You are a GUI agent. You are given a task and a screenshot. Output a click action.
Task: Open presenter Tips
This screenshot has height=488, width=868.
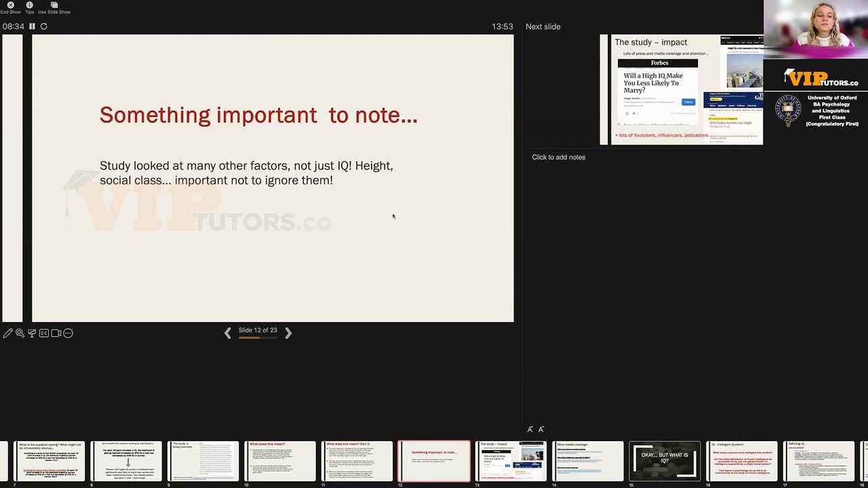tap(29, 8)
